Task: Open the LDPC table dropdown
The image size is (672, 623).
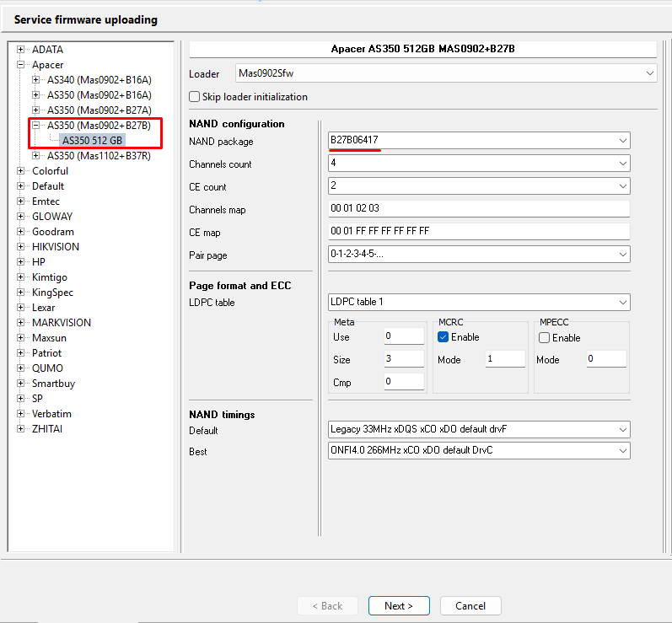Action: point(479,302)
